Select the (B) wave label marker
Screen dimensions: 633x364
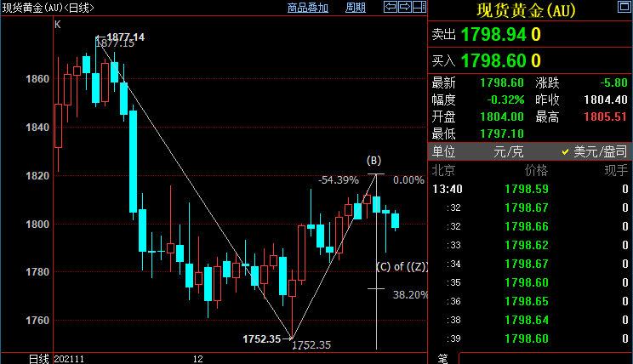click(374, 161)
